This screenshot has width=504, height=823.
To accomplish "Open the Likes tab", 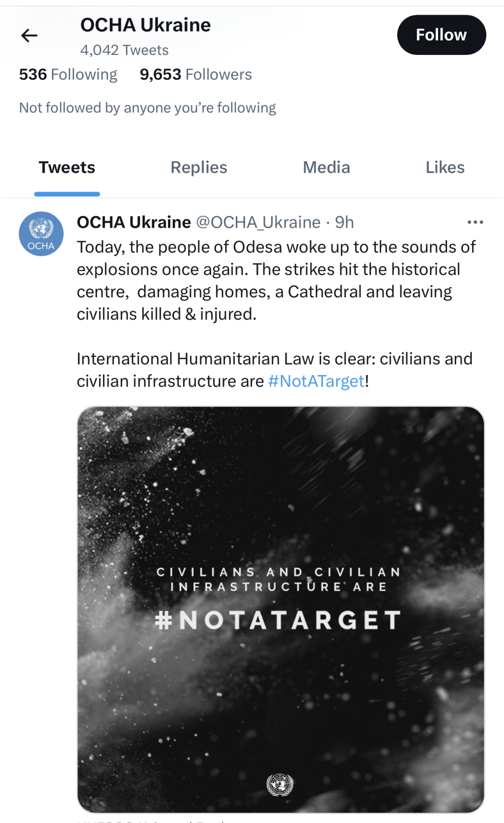I will point(445,167).
